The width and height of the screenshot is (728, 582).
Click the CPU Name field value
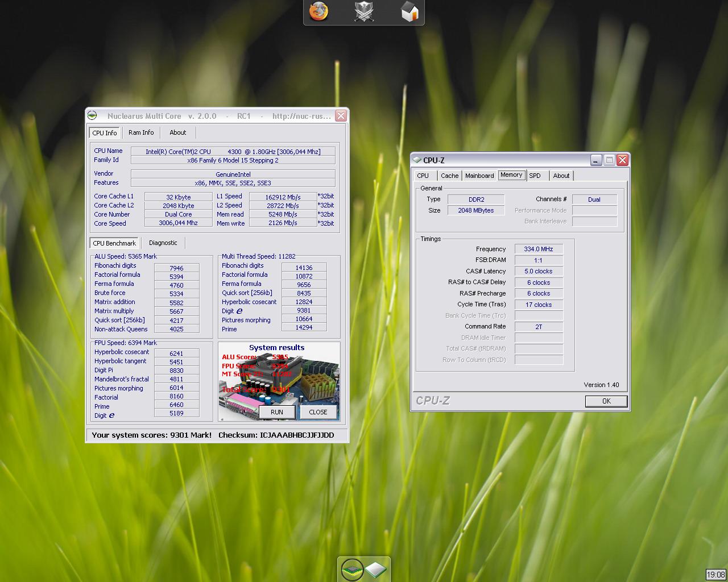click(233, 152)
